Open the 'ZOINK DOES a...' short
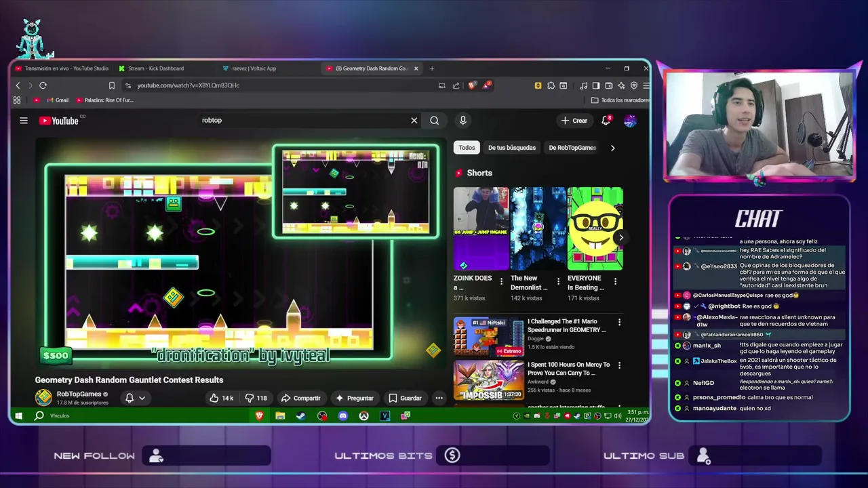Image resolution: width=868 pixels, height=488 pixels. [x=481, y=228]
